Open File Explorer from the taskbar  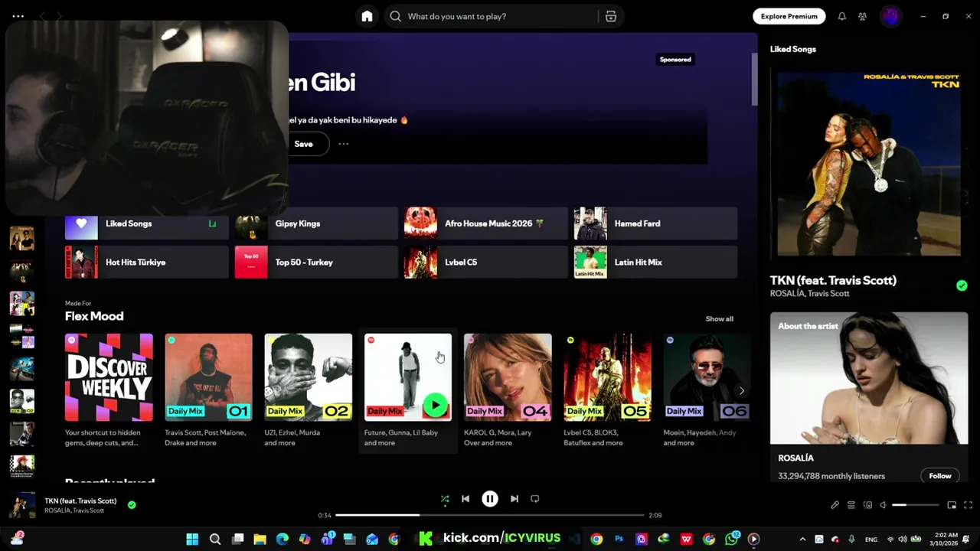point(260,539)
